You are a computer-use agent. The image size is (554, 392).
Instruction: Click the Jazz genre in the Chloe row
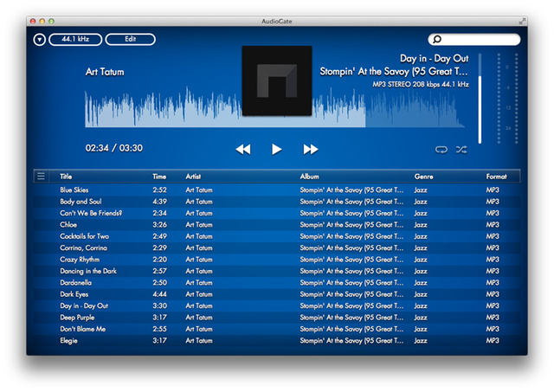click(421, 225)
